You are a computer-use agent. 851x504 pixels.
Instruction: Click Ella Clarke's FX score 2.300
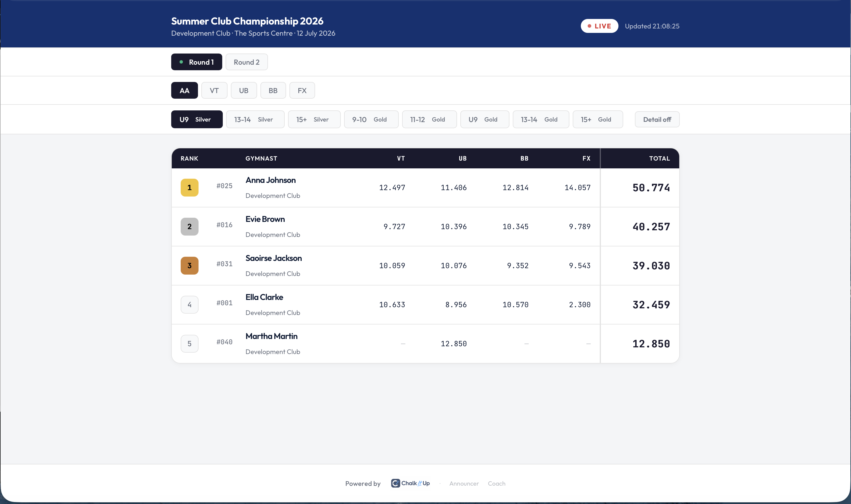point(580,305)
